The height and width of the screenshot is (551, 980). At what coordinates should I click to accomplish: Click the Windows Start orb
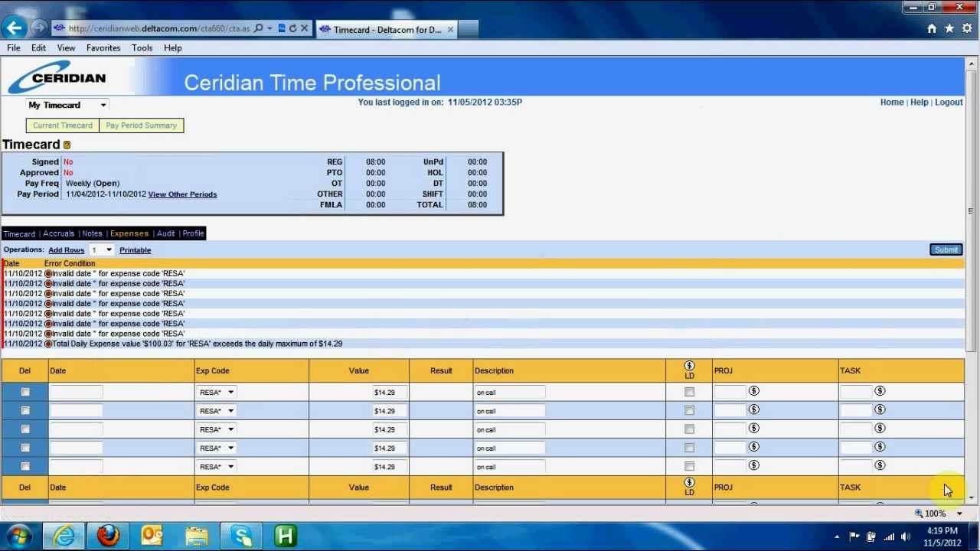coord(18,536)
